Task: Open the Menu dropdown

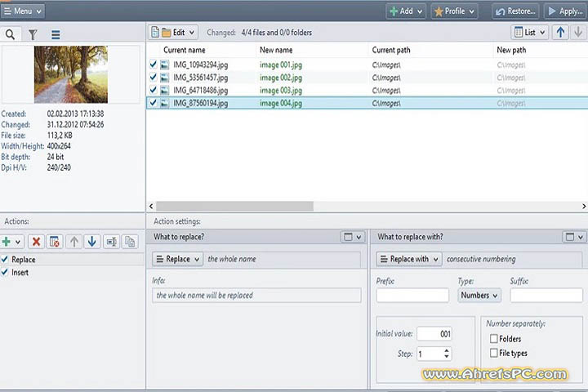Action: (23, 11)
